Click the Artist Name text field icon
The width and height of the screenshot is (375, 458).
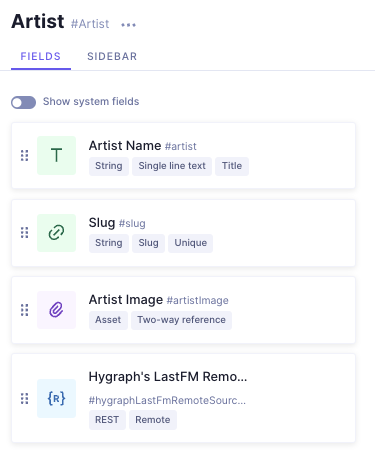tap(56, 155)
